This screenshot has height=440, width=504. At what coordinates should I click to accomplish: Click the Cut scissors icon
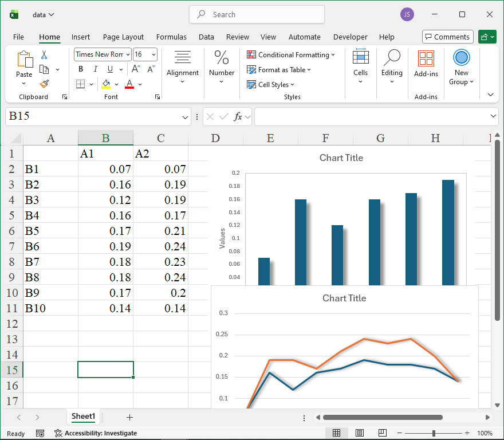pos(44,55)
